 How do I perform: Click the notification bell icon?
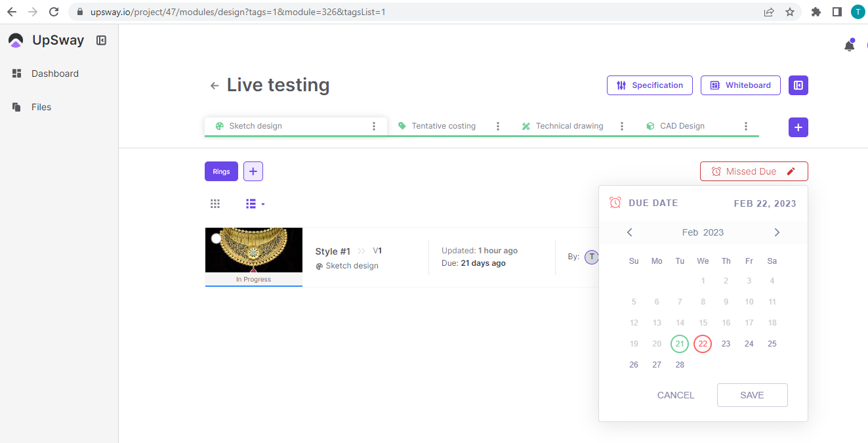click(849, 46)
